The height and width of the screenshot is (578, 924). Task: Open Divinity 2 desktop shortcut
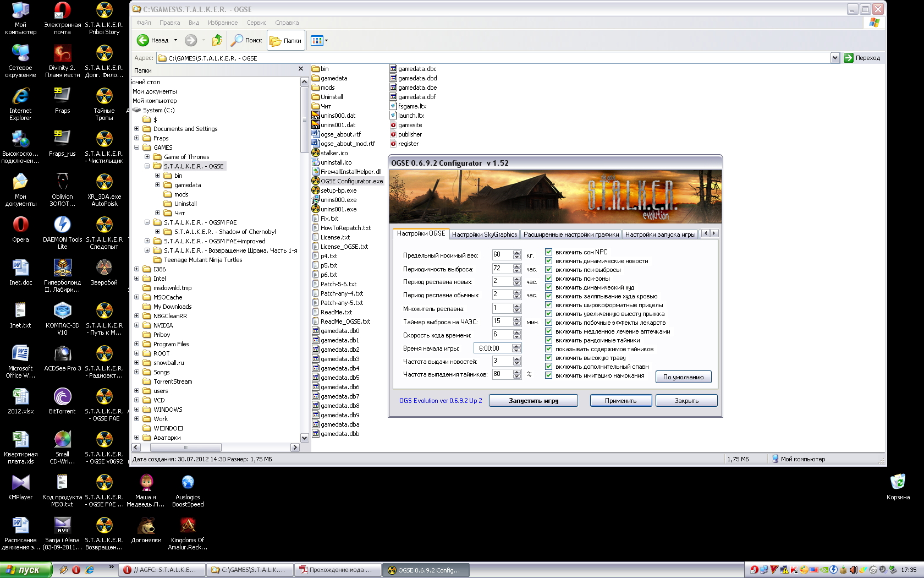62,61
